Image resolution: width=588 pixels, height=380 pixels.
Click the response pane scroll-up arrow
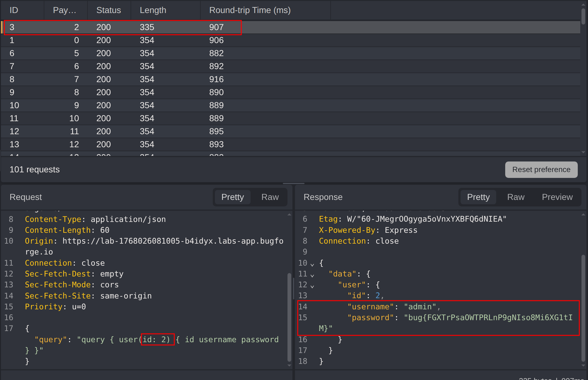click(x=583, y=214)
